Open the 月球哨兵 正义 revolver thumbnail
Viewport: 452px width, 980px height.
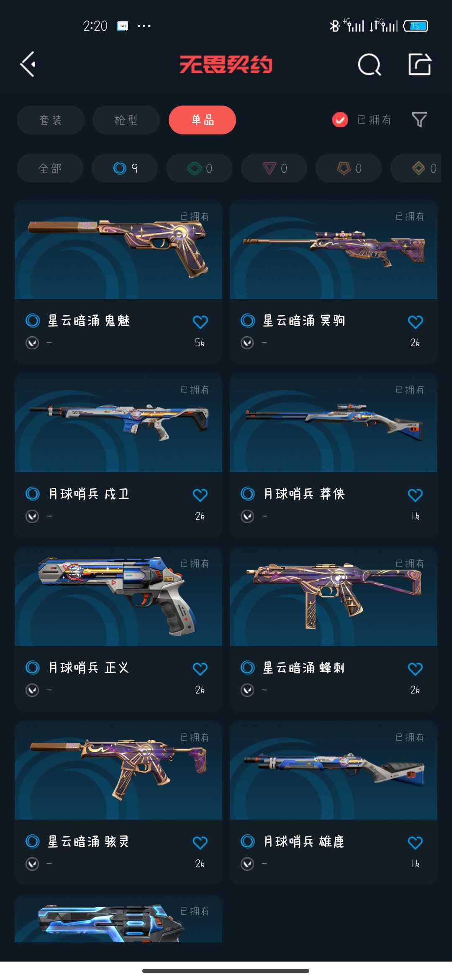click(118, 596)
